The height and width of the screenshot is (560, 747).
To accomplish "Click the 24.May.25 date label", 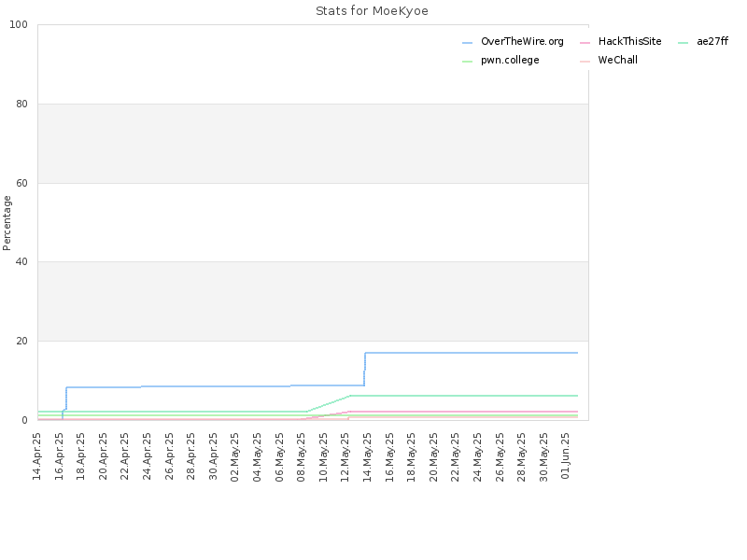I will point(478,457).
